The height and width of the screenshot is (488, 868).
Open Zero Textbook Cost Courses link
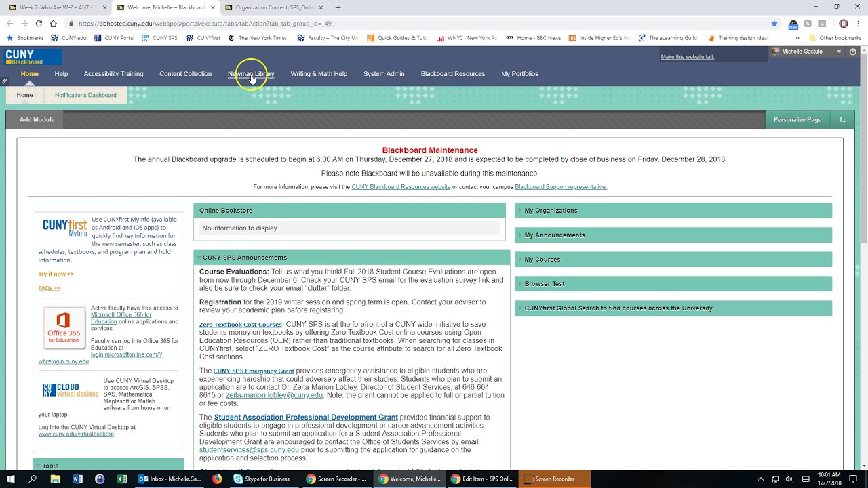click(240, 325)
